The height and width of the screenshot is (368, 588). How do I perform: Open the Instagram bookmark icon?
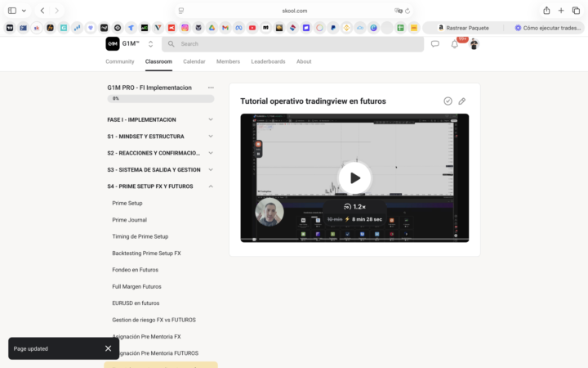(185, 28)
